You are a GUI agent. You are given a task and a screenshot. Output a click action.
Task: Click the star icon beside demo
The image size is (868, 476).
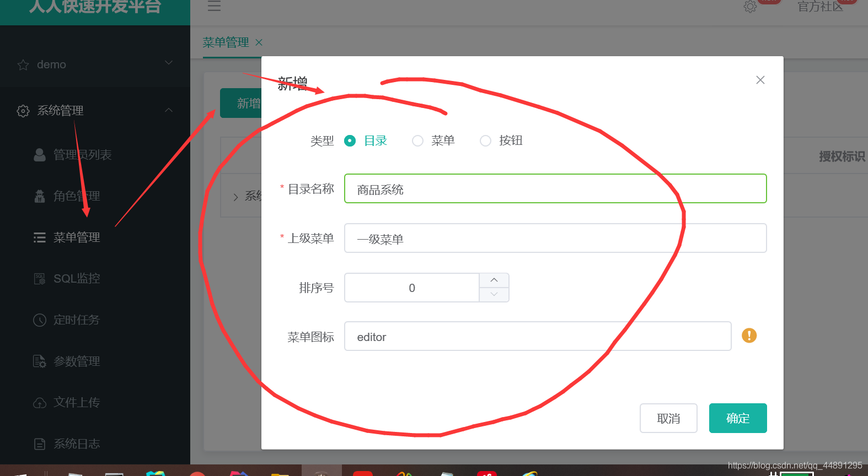tap(23, 65)
